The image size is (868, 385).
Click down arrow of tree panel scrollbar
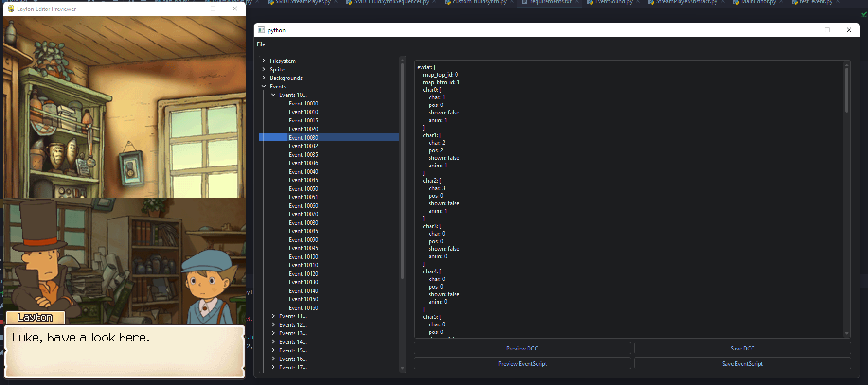pos(403,368)
